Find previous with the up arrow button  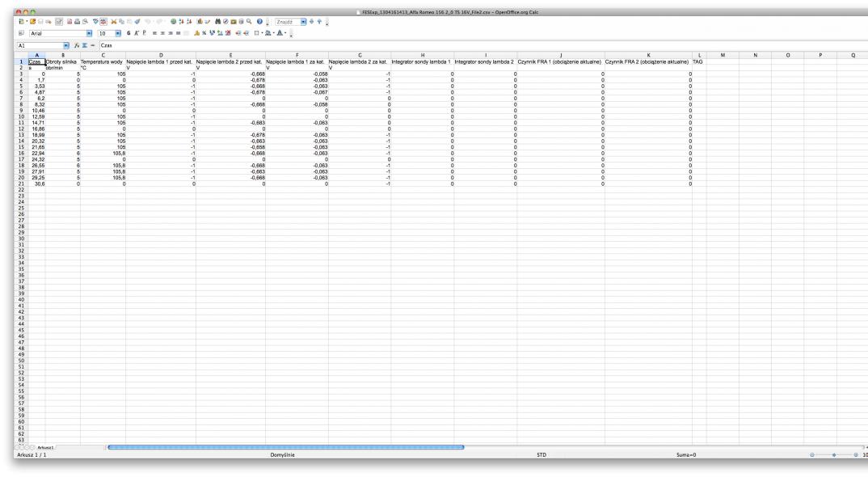[319, 22]
